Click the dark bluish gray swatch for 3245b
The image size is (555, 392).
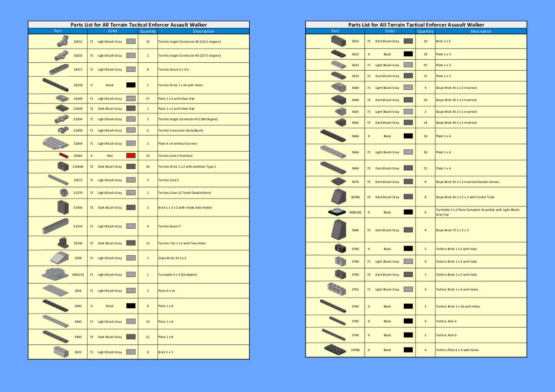click(x=131, y=207)
